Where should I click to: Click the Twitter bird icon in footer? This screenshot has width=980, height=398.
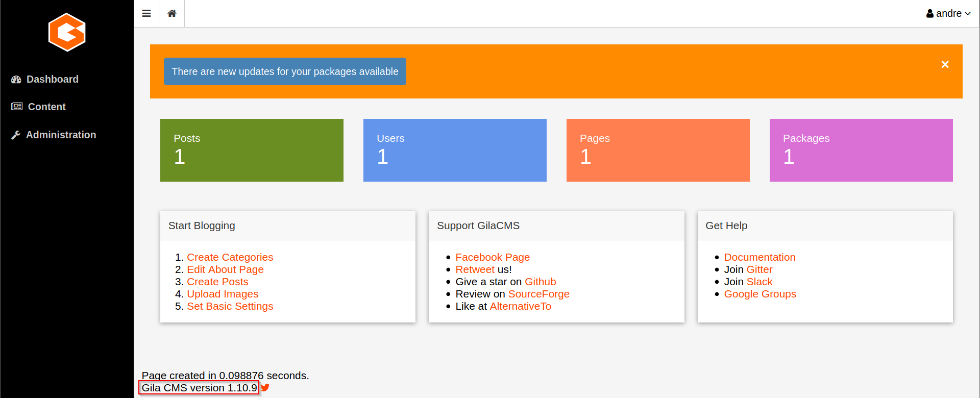coord(265,388)
